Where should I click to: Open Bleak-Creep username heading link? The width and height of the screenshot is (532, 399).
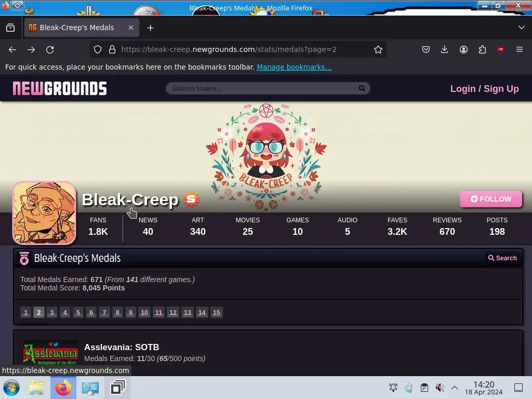tap(130, 199)
